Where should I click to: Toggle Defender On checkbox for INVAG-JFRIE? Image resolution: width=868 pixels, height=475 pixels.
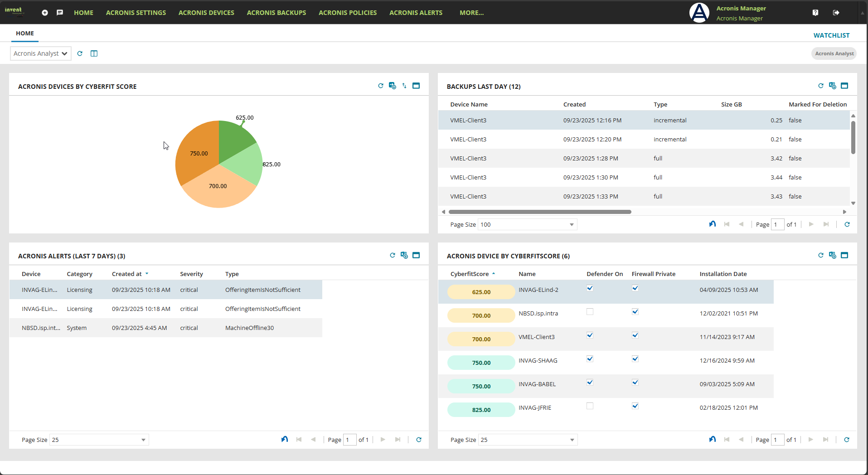590,406
